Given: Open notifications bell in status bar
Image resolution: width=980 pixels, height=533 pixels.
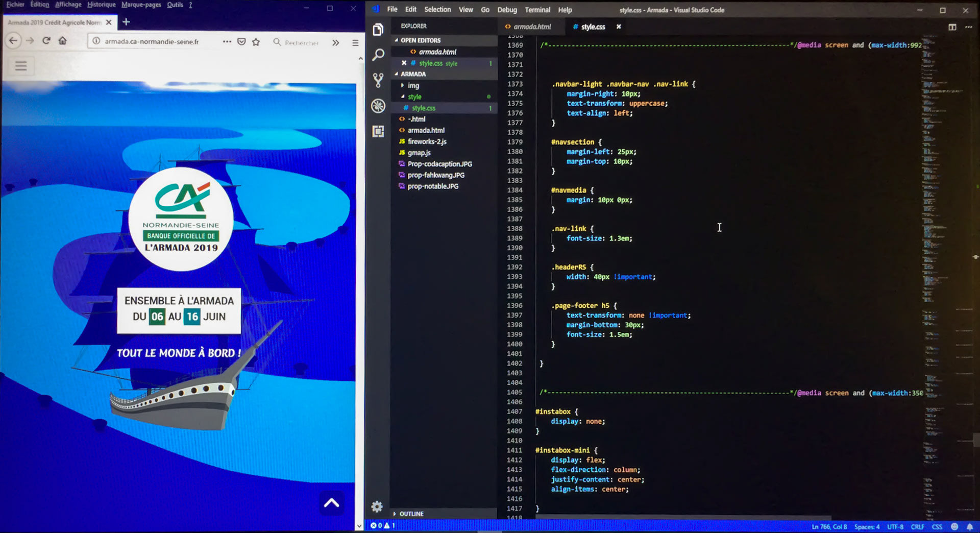Looking at the screenshot, I should point(969,526).
